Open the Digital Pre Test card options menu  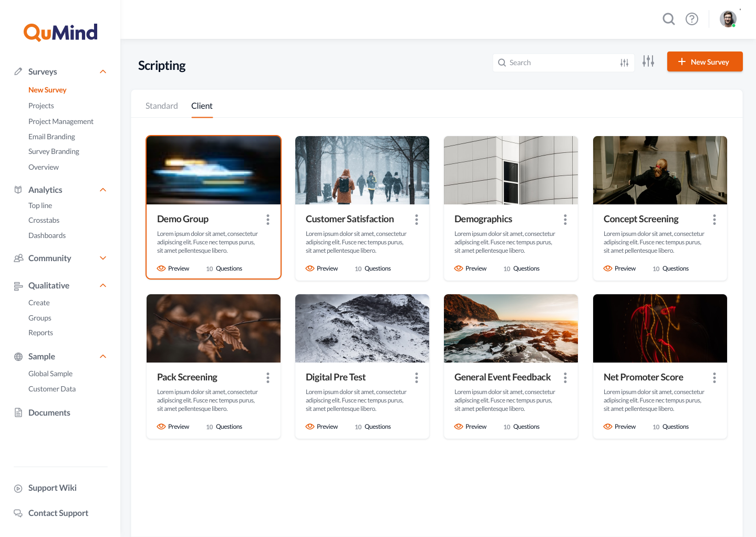pyautogui.click(x=417, y=378)
